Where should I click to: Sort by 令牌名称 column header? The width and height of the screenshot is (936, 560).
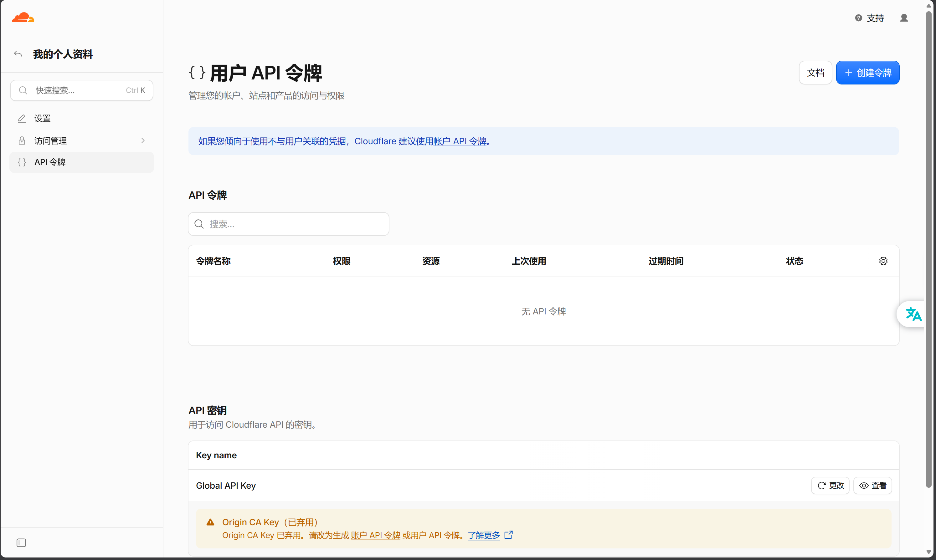click(213, 261)
